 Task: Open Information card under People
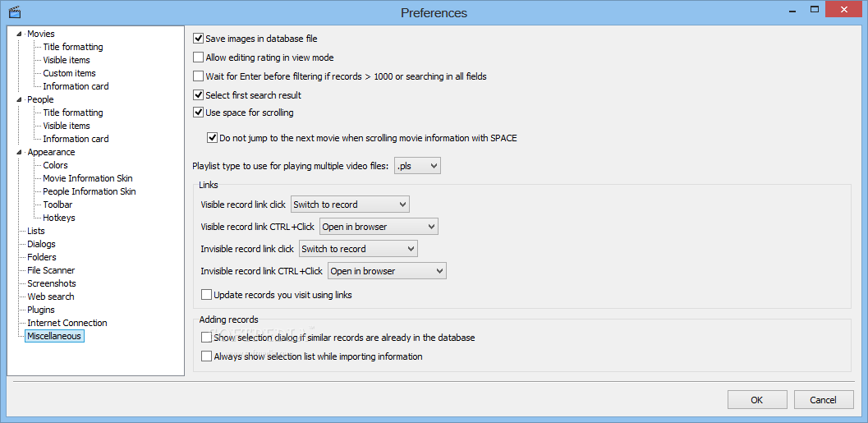click(x=76, y=139)
